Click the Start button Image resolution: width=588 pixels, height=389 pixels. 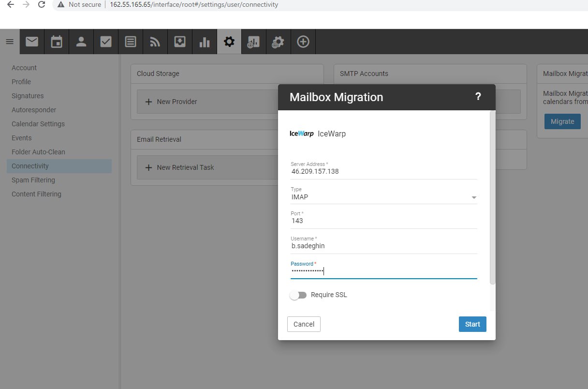(x=472, y=324)
